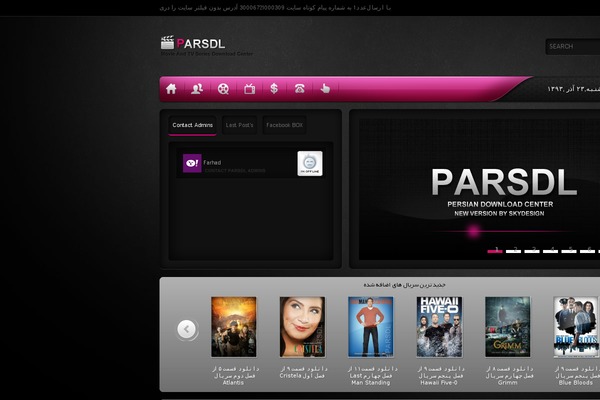Switch to Last Post's tab

pos(240,125)
